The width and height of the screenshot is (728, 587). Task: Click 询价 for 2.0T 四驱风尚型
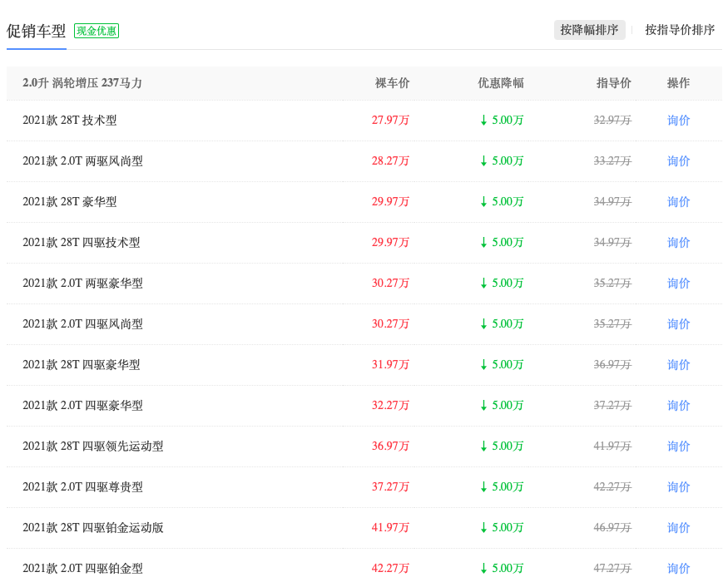tap(678, 324)
